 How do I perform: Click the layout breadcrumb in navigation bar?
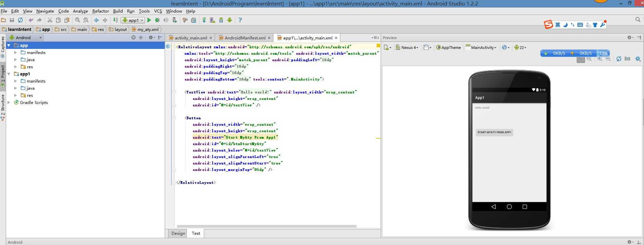click(x=118, y=30)
